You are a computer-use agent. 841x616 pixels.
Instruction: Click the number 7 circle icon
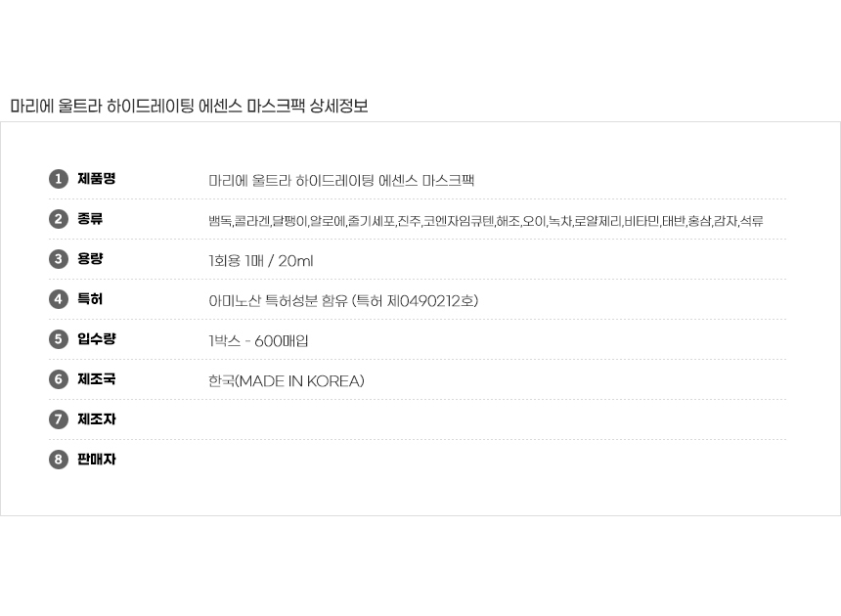coord(59,419)
